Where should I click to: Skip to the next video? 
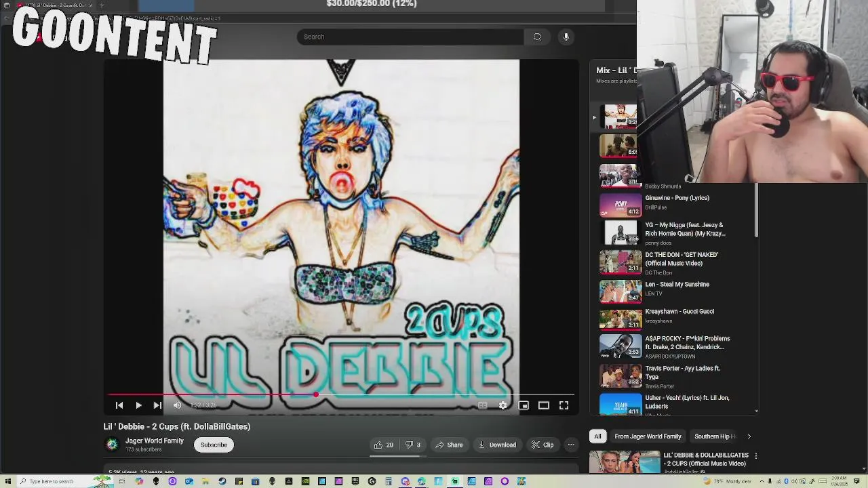pos(157,405)
